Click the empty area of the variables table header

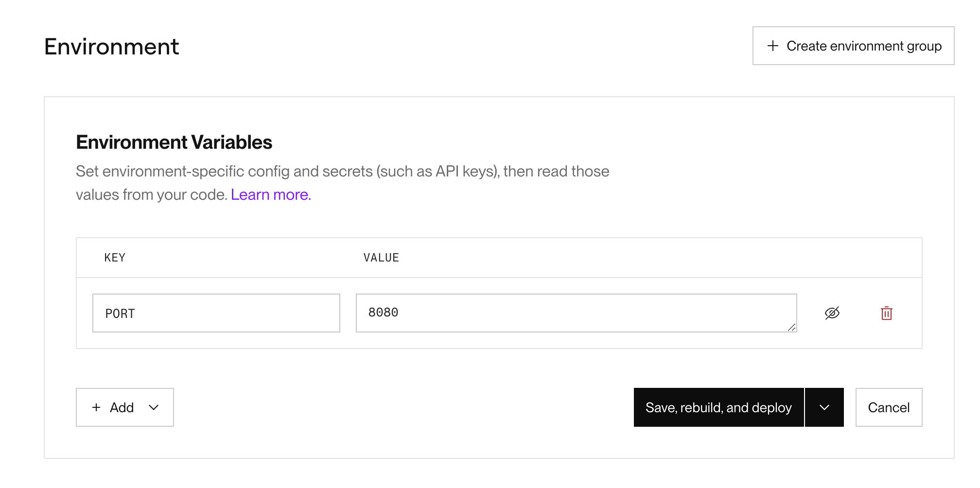656,258
